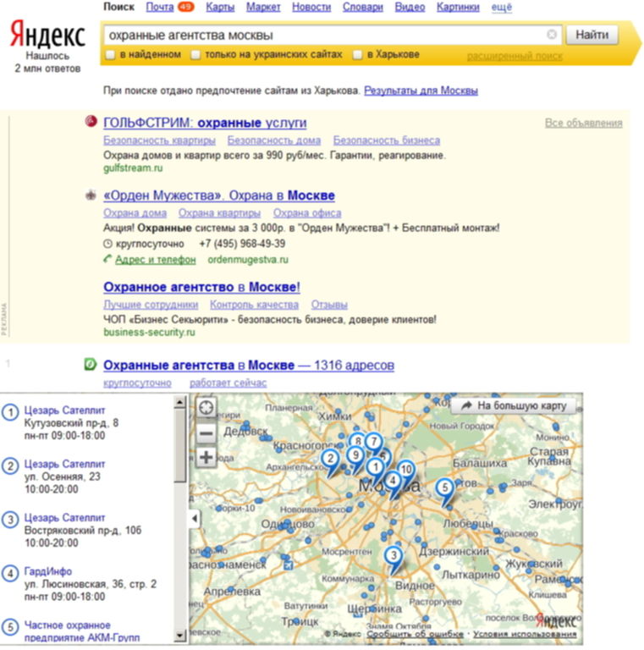Click the Найти search button
This screenshot has width=644, height=650.
(592, 35)
